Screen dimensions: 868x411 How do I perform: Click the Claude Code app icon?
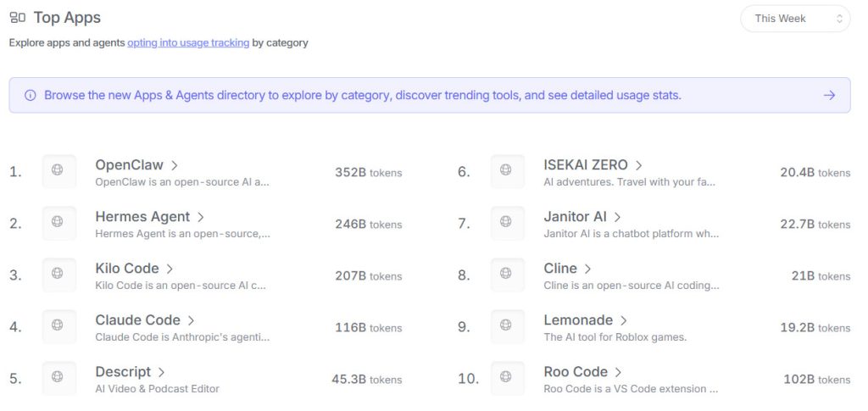pos(58,326)
